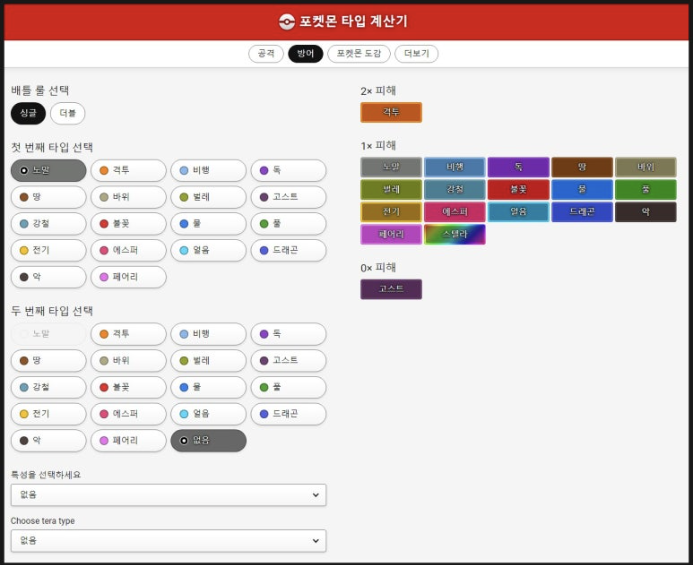Image resolution: width=693 pixels, height=565 pixels.
Task: Select 노말 as first type
Action: [49, 171]
